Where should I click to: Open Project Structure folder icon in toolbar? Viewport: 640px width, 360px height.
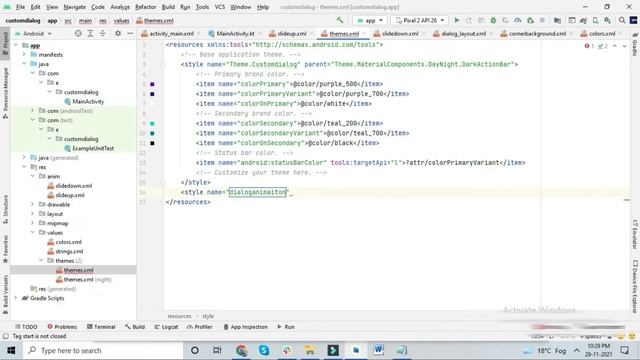557,20
